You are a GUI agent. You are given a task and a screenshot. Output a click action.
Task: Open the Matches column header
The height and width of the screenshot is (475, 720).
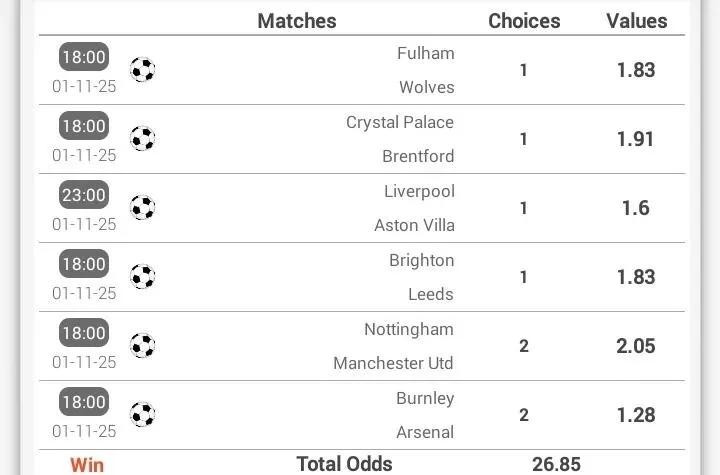(x=297, y=21)
